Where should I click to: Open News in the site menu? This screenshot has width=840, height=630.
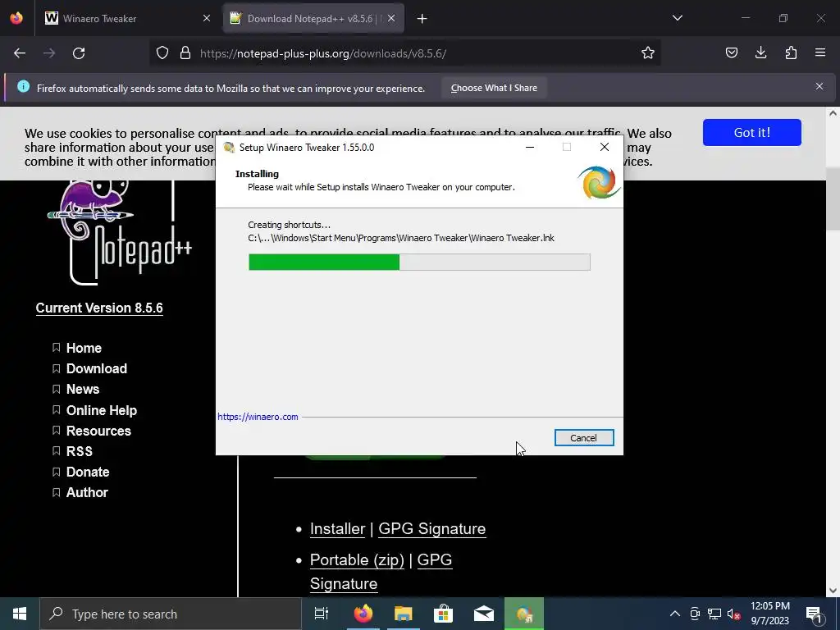point(83,390)
